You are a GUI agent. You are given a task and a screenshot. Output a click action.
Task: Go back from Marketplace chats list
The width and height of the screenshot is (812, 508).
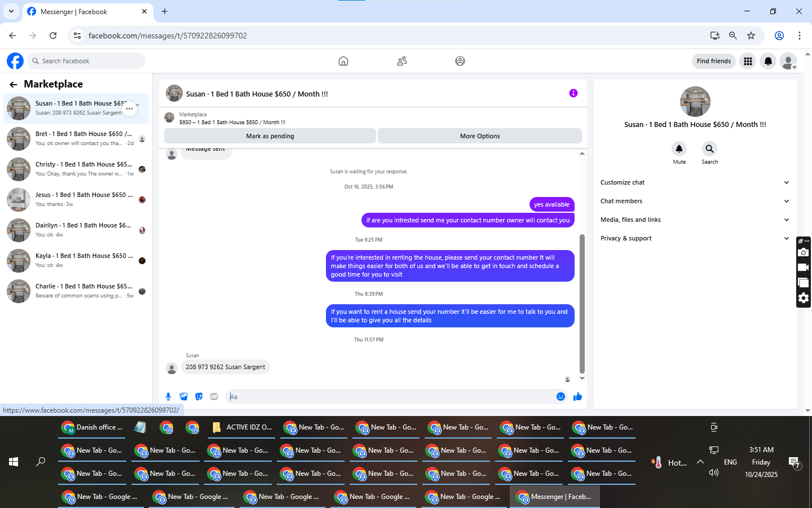[14, 85]
